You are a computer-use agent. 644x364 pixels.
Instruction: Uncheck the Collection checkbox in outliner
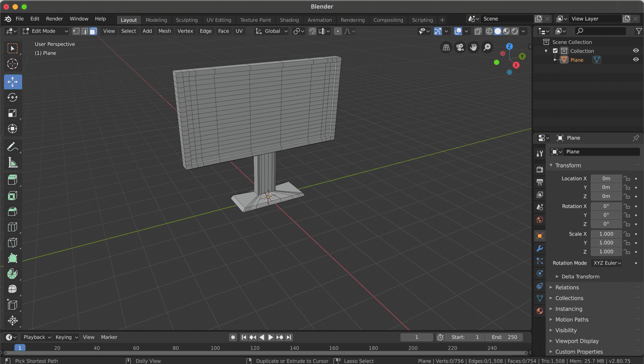pos(555,51)
